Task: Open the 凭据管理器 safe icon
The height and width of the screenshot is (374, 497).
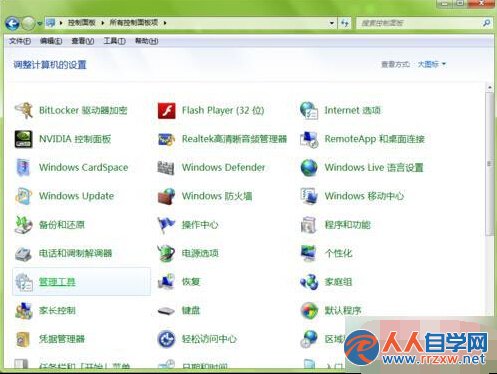Action: click(24, 339)
